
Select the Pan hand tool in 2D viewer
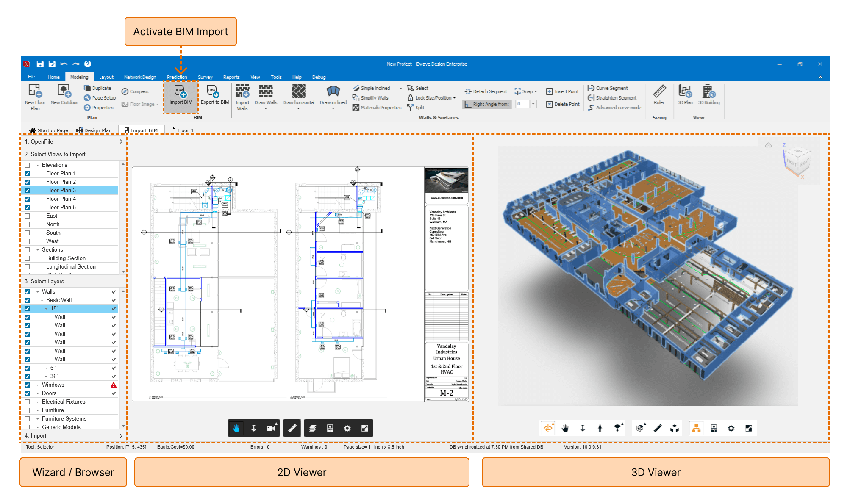[236, 428]
